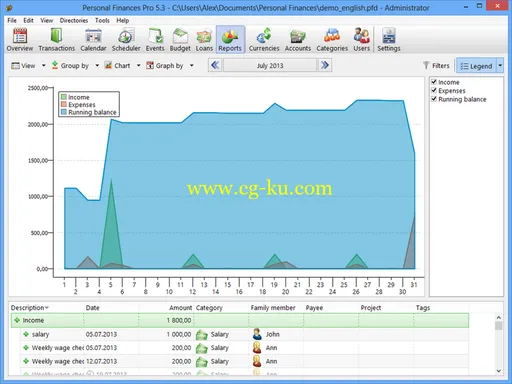Open the Loans section
This screenshot has height=384, width=512.
click(x=204, y=40)
